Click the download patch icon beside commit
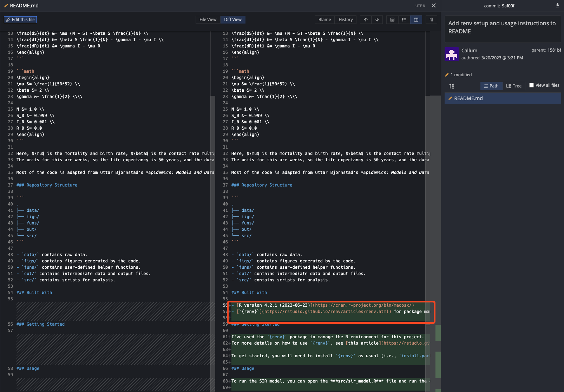Viewport: 564px width, 392px height. (x=557, y=6)
